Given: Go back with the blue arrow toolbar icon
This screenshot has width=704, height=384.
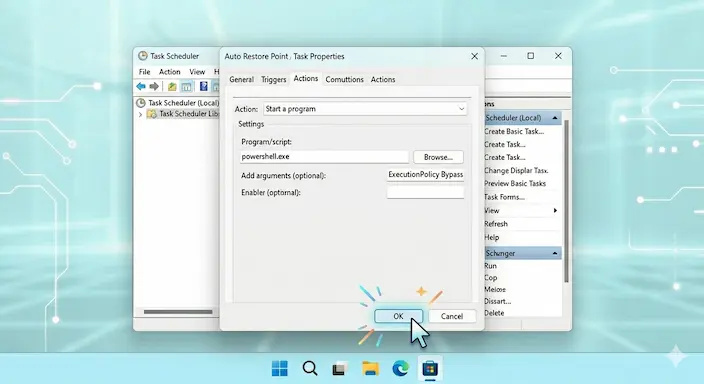Looking at the screenshot, I should [141, 86].
